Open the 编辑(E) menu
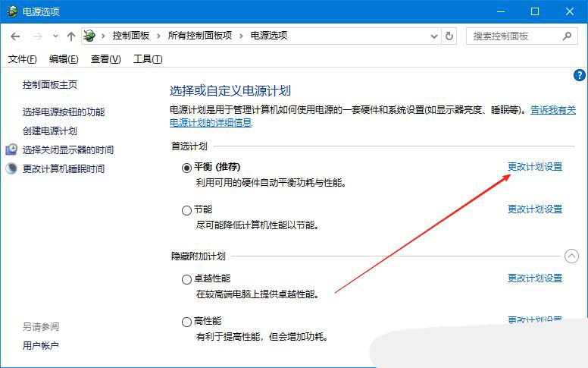 (x=64, y=59)
